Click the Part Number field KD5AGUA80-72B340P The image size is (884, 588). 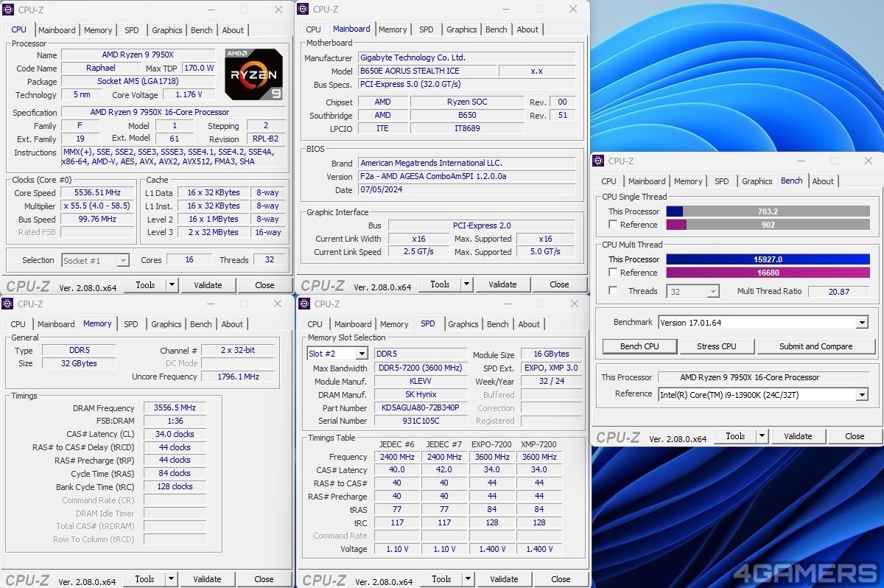(421, 408)
